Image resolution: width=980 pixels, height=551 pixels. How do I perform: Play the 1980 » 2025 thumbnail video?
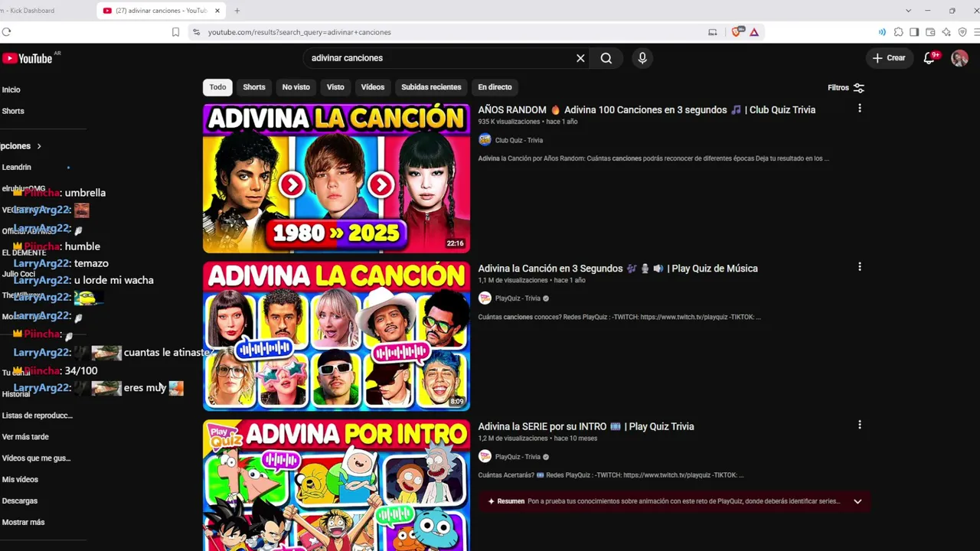(x=336, y=178)
